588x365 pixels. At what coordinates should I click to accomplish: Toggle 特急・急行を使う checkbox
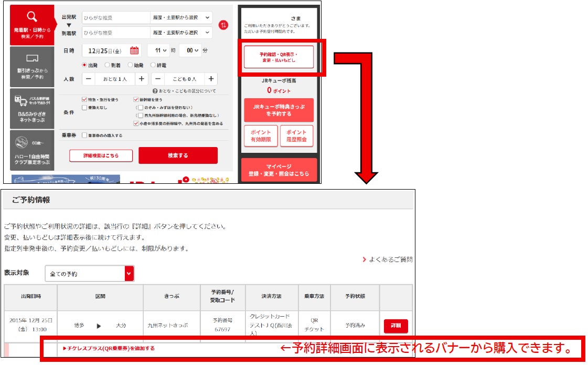84,99
